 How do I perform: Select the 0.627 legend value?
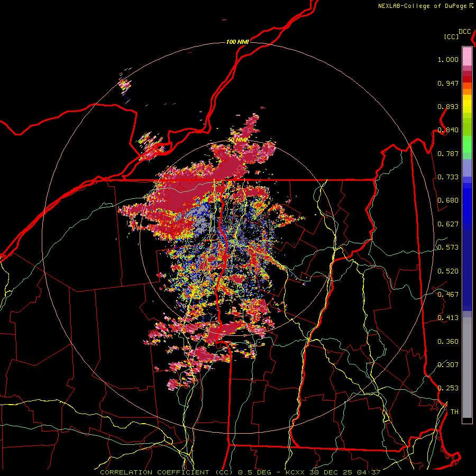448,224
